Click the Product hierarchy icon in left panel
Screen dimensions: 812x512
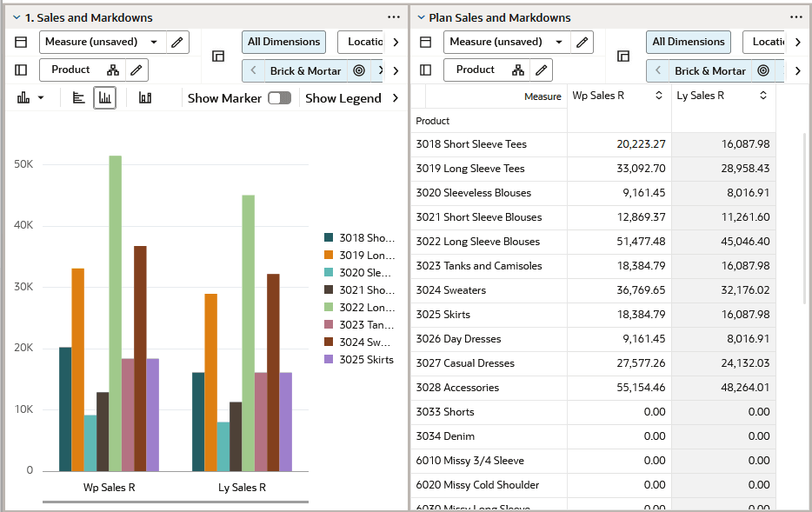pos(112,70)
